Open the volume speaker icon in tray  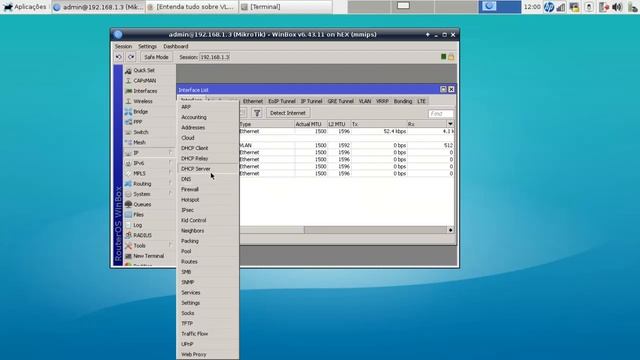618,7
